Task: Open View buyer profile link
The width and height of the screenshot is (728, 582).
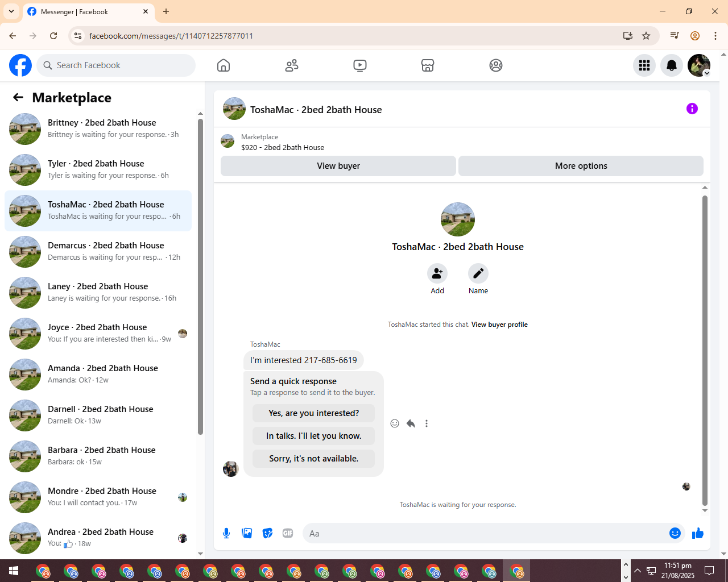Action: point(499,325)
